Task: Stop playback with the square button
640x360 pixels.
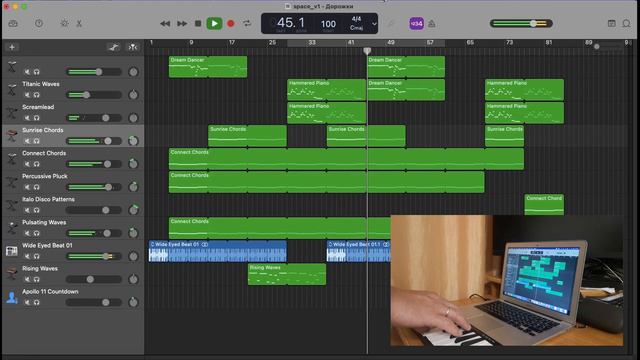Action: point(198,24)
